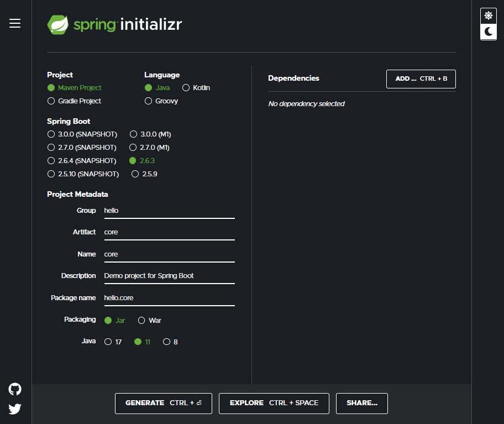This screenshot has width=504, height=424.
Task: Click the GENERATE project button
Action: tap(163, 403)
